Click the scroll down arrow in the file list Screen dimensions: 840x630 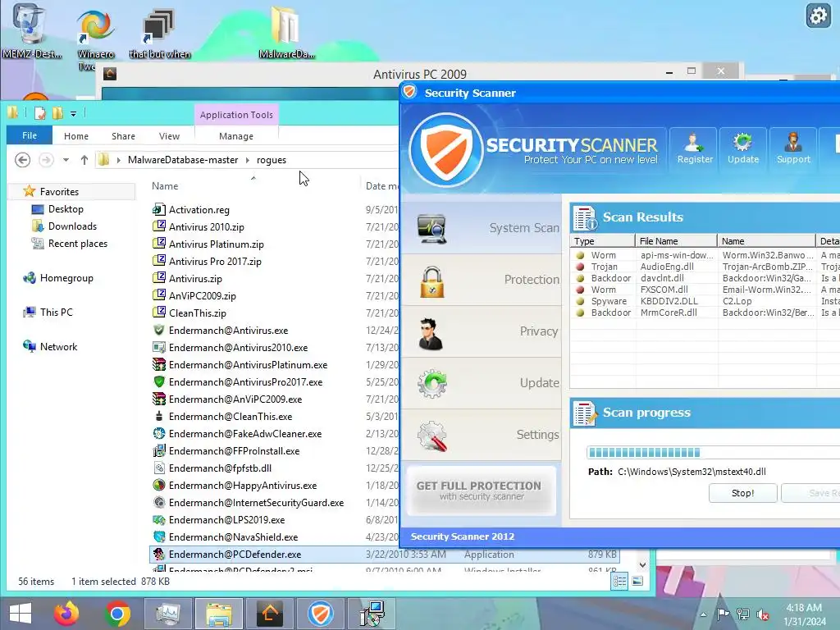(642, 564)
